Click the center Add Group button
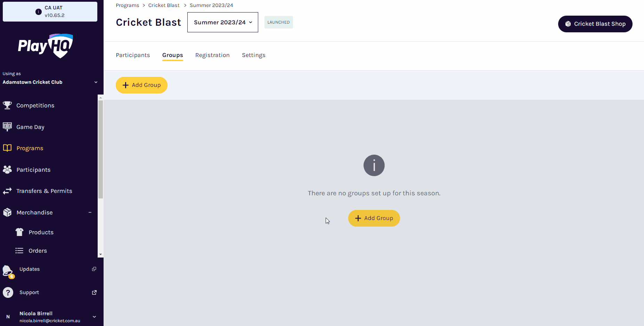This screenshot has height=326, width=644. click(374, 218)
